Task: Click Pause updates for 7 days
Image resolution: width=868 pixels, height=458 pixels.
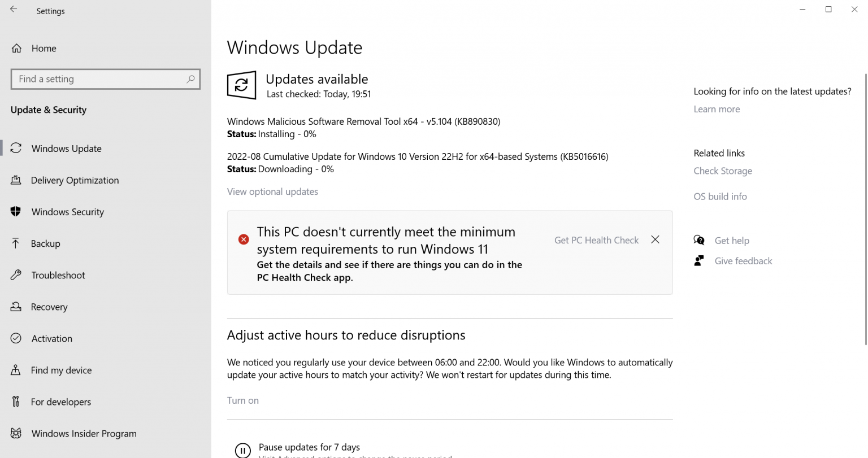Action: click(x=309, y=446)
